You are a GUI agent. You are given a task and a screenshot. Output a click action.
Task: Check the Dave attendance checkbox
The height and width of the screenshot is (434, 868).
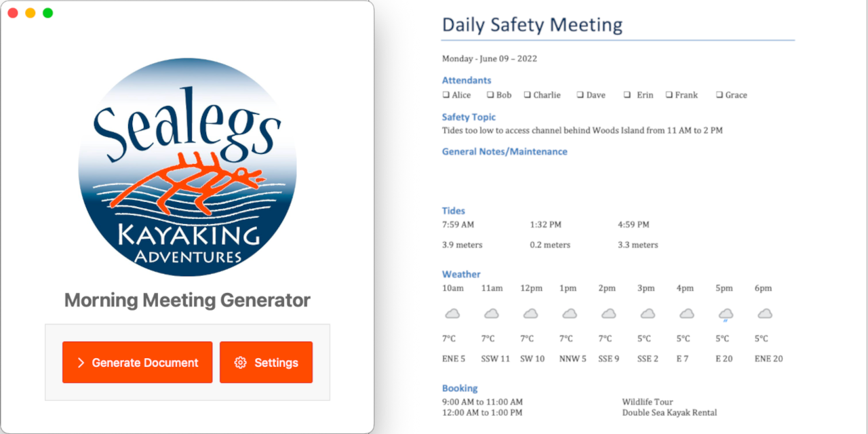tap(580, 94)
